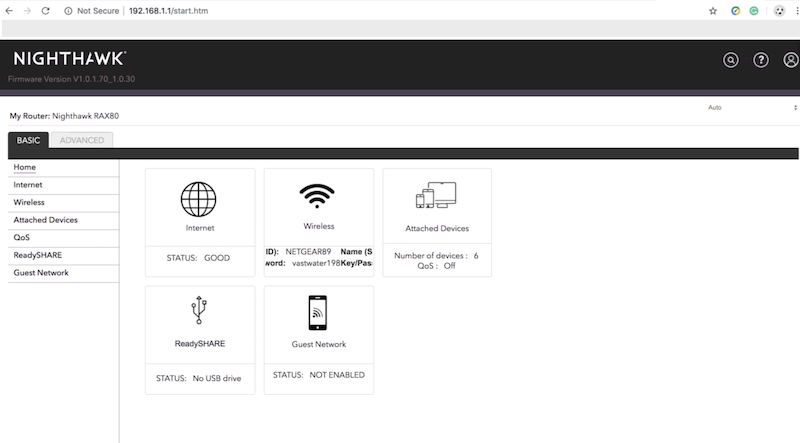Click STATUS: NOT ENABLED text
800x443 pixels.
(319, 375)
